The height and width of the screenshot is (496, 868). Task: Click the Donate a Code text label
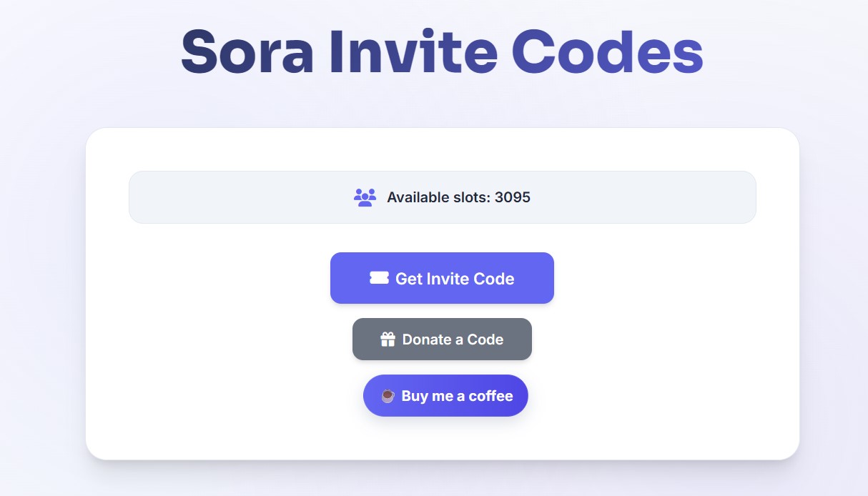coord(453,339)
